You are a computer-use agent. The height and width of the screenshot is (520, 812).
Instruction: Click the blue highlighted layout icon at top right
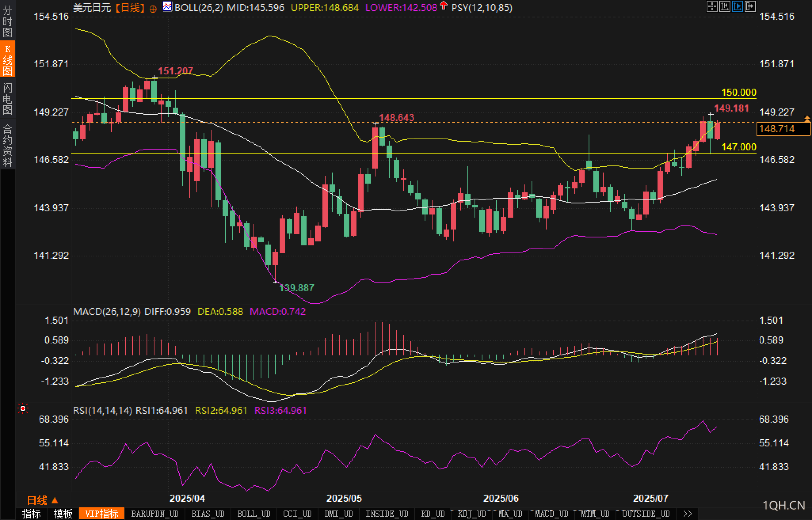click(737, 6)
